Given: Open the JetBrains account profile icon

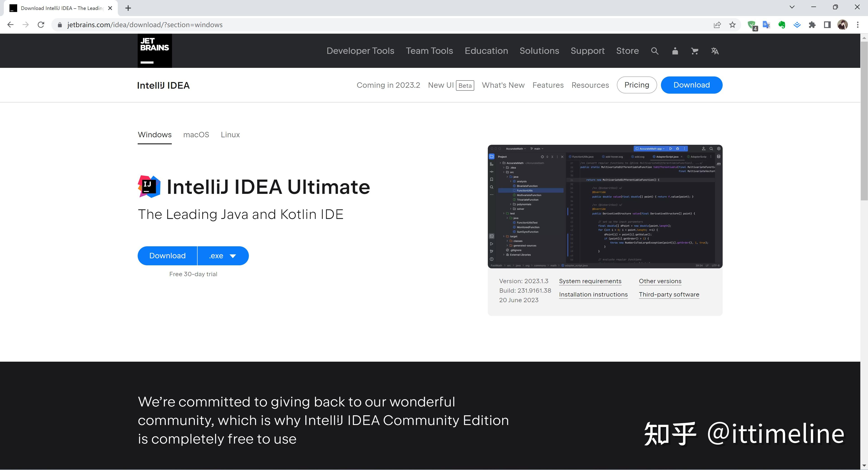Looking at the screenshot, I should click(x=675, y=51).
